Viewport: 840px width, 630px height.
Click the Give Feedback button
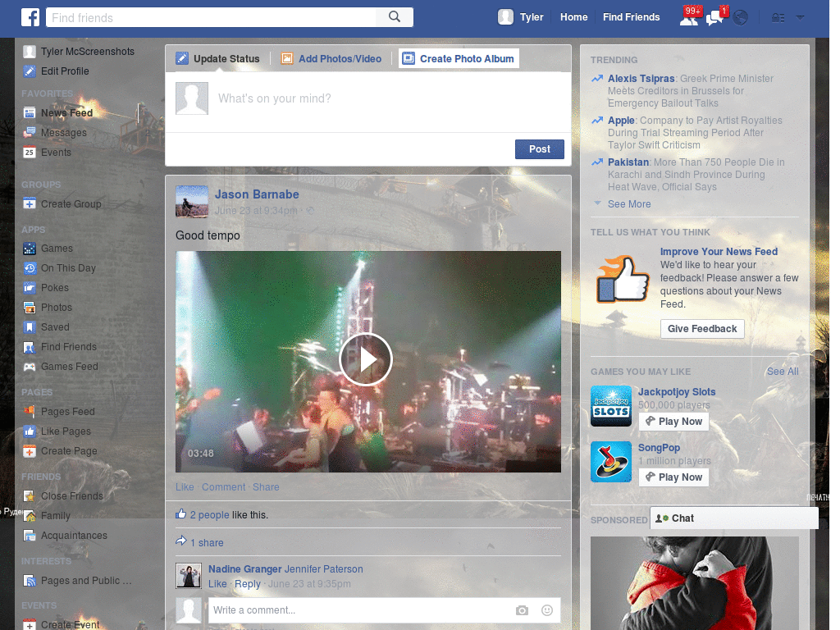pos(702,328)
